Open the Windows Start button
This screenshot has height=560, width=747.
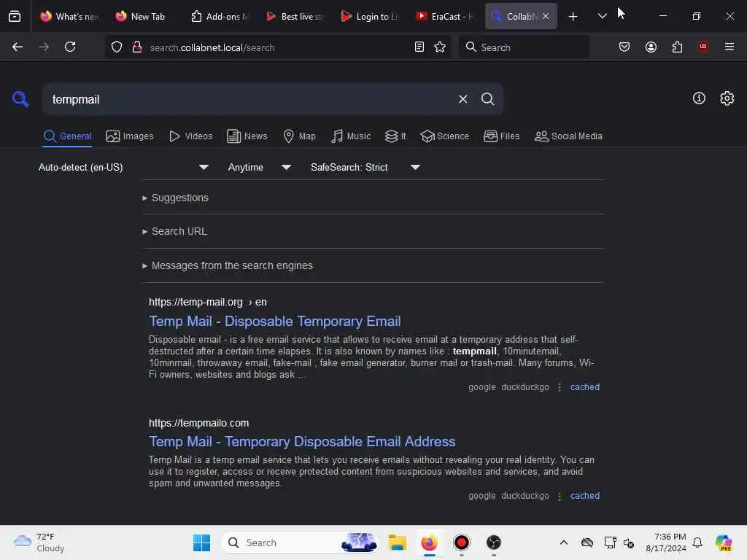pyautogui.click(x=201, y=542)
